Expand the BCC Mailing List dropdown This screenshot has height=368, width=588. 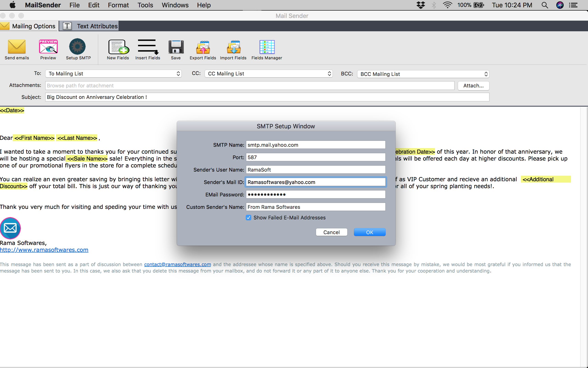[423, 74]
